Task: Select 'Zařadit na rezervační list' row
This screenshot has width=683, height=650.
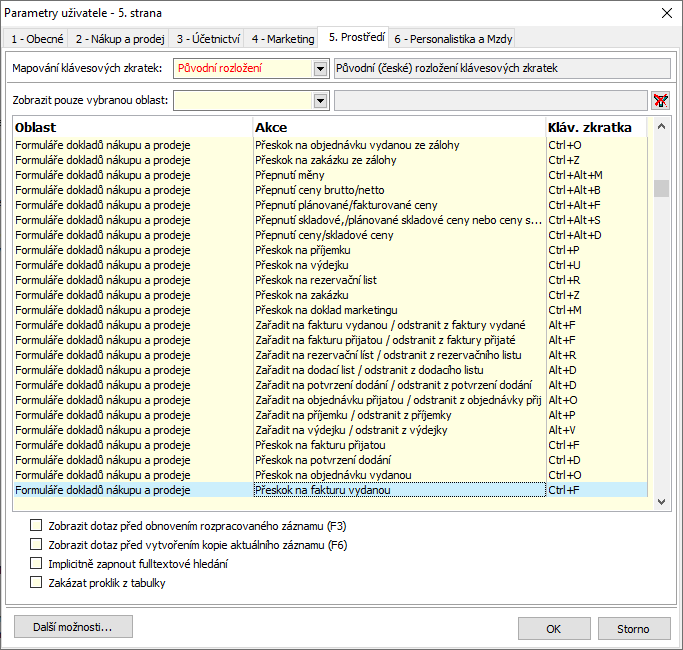Action: point(331,355)
